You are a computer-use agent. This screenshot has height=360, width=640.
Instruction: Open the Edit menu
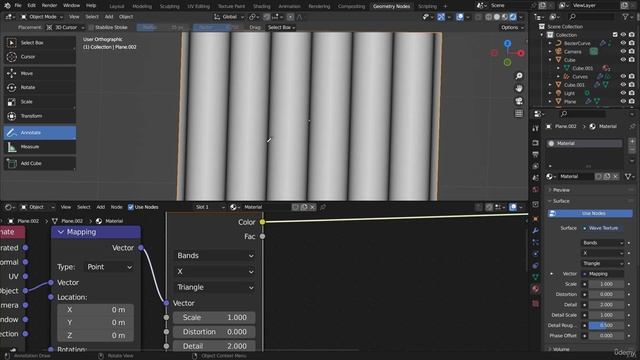tap(31, 6)
